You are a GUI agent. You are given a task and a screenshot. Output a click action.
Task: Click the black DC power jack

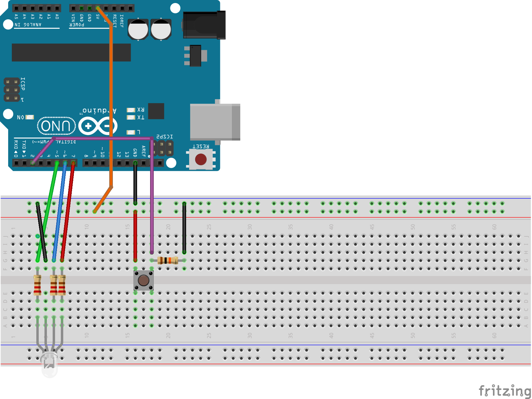tap(205, 25)
